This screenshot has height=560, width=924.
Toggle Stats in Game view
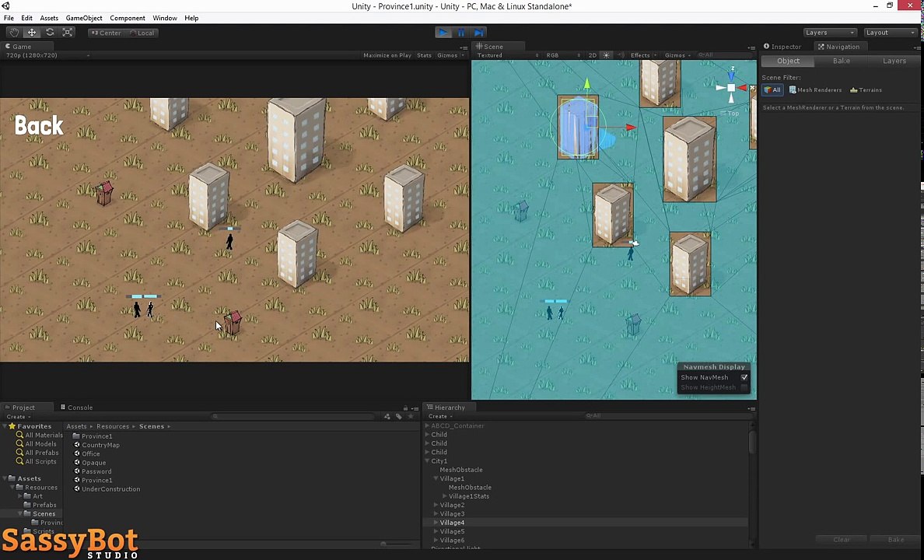point(425,55)
